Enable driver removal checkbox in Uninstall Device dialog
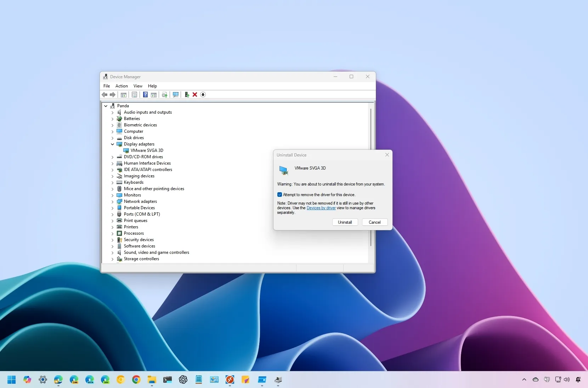588x388 pixels. click(x=280, y=194)
